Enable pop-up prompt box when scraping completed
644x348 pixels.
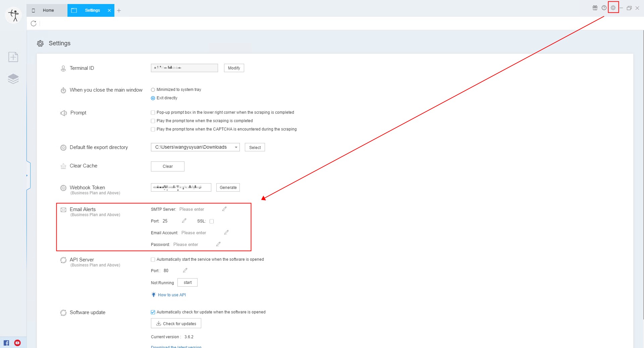[x=153, y=113]
